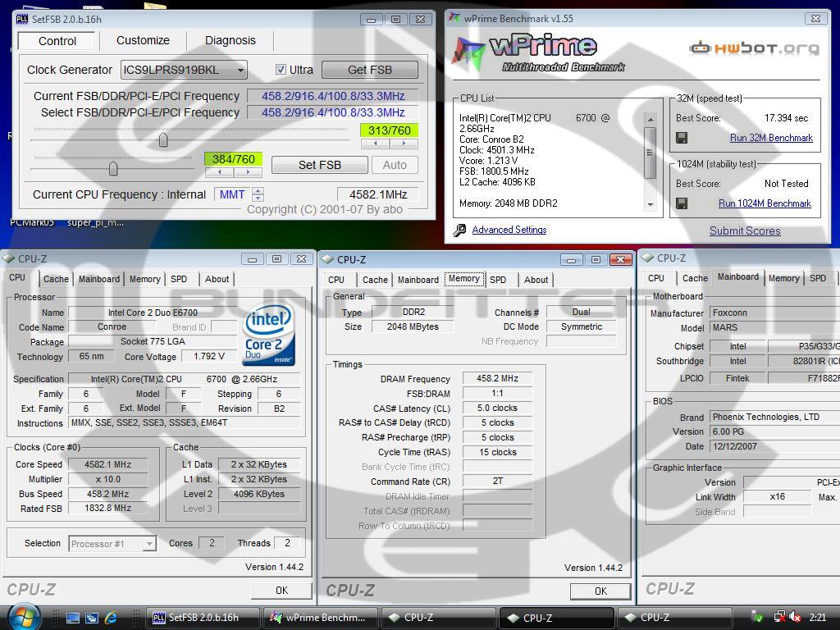Click the CAS# Latency 5.0 clocks value

[497, 409]
